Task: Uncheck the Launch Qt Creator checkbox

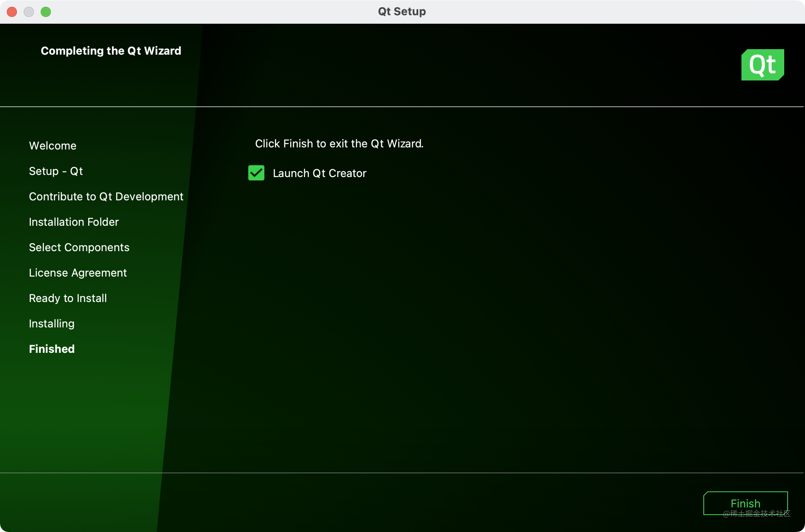Action: point(256,173)
